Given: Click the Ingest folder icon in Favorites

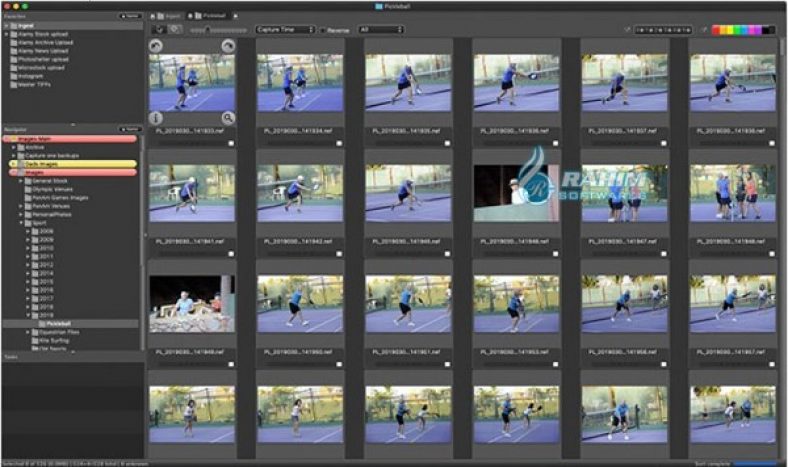Looking at the screenshot, I should [x=13, y=24].
